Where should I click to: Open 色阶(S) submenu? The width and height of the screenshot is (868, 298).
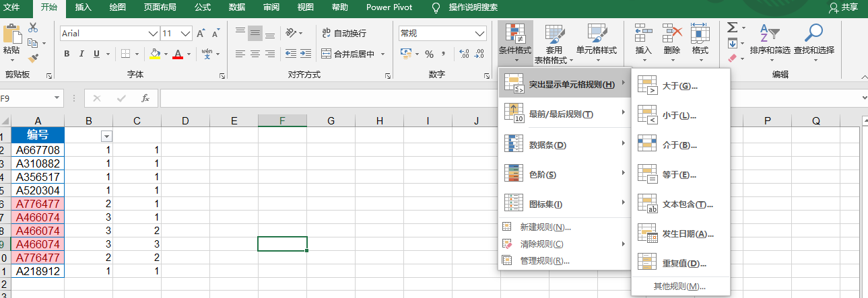point(564,174)
